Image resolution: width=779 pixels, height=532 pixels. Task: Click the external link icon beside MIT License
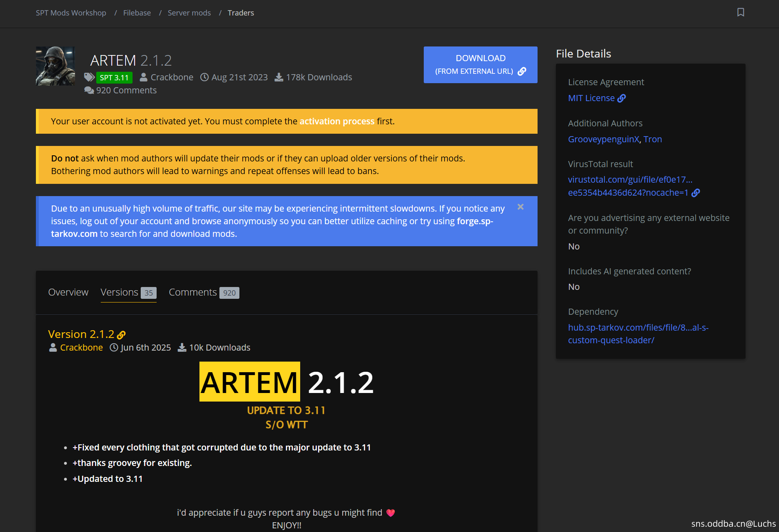pyautogui.click(x=622, y=98)
